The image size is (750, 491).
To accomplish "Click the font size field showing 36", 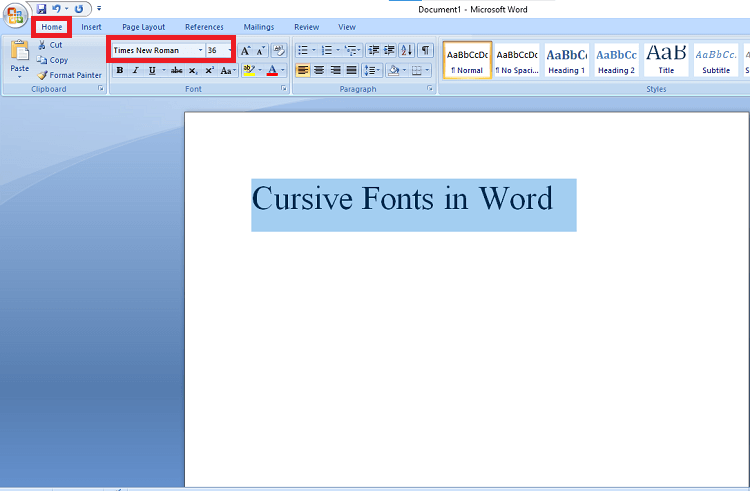I will click(x=216, y=50).
